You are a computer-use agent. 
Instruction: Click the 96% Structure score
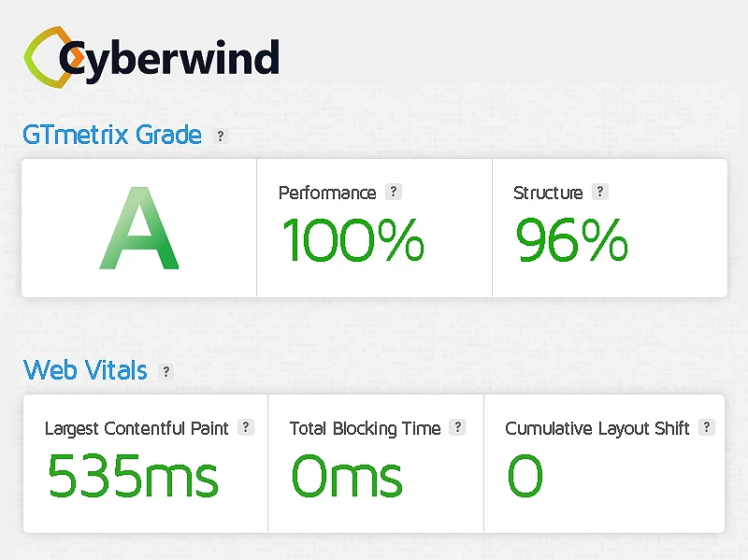571,239
